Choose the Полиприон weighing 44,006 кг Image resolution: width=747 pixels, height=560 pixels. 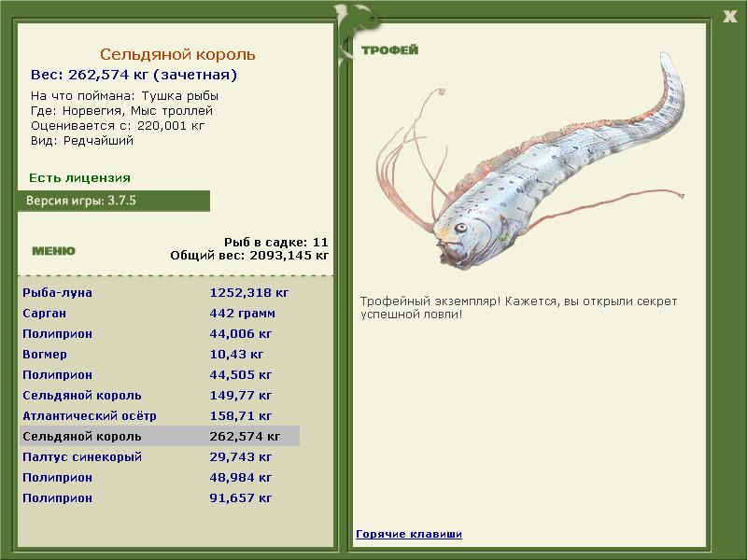click(57, 334)
